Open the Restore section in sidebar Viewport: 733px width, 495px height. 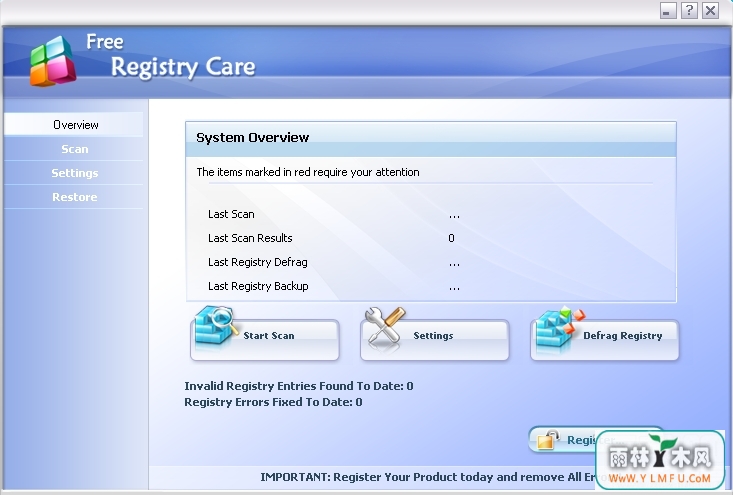pyautogui.click(x=74, y=197)
